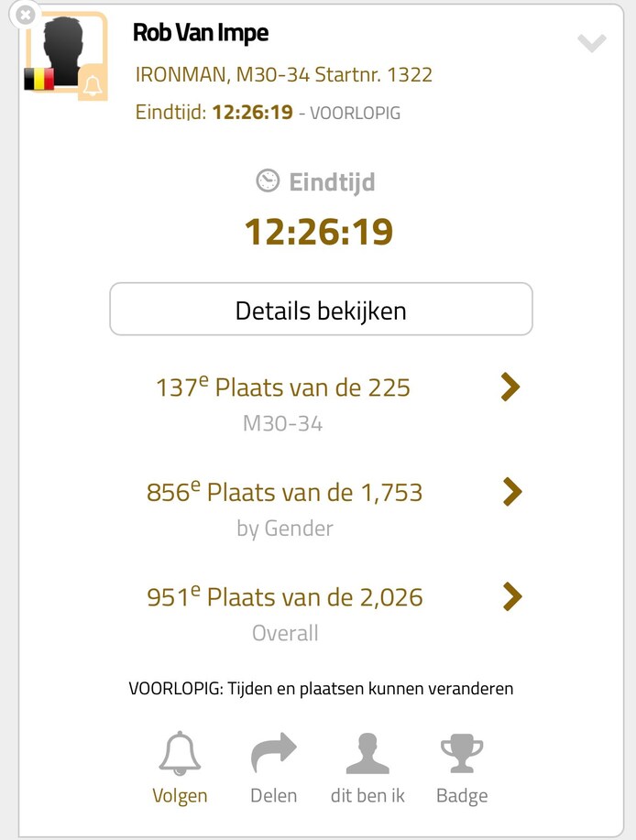Open the '856e Plaats van de 1,753' ranking

[x=284, y=493]
